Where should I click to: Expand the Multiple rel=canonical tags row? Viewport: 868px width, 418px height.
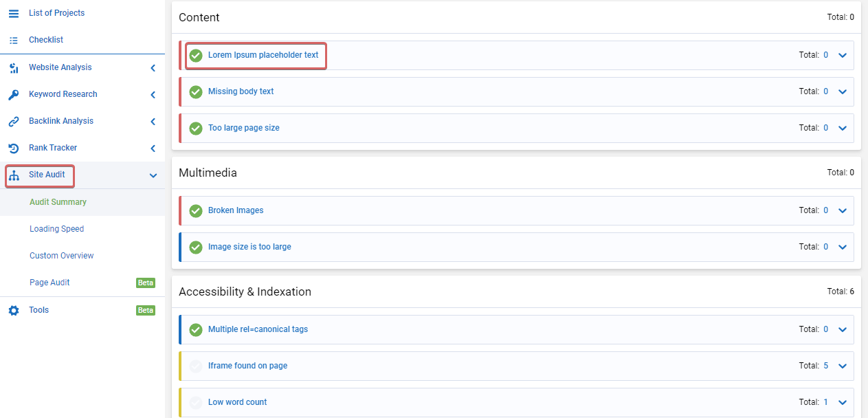click(843, 329)
